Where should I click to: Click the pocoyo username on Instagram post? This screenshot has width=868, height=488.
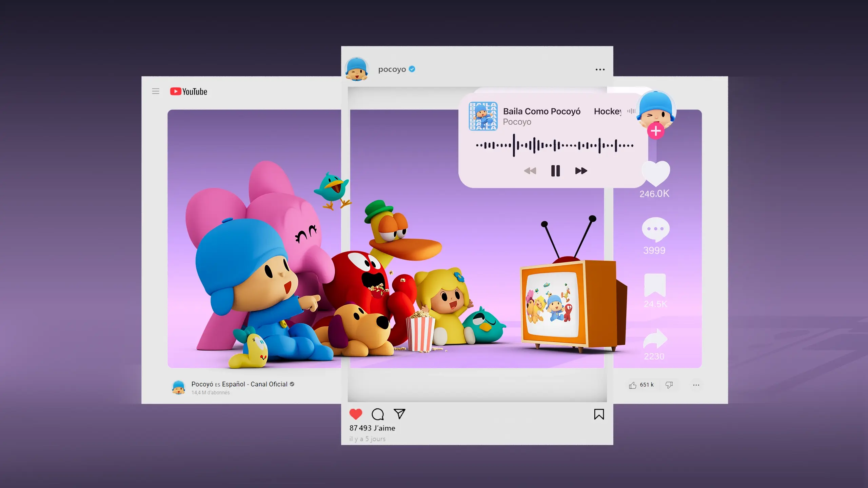[x=392, y=69]
